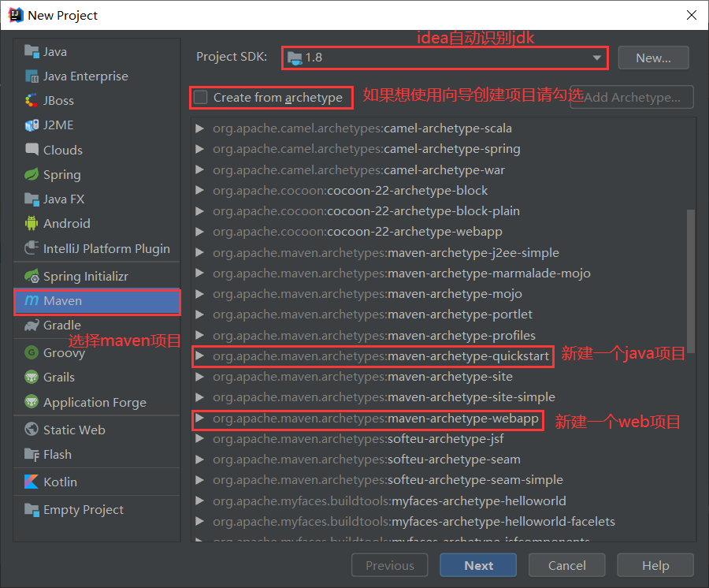The height and width of the screenshot is (588, 709).
Task: Click the New... SDK button
Action: point(653,58)
